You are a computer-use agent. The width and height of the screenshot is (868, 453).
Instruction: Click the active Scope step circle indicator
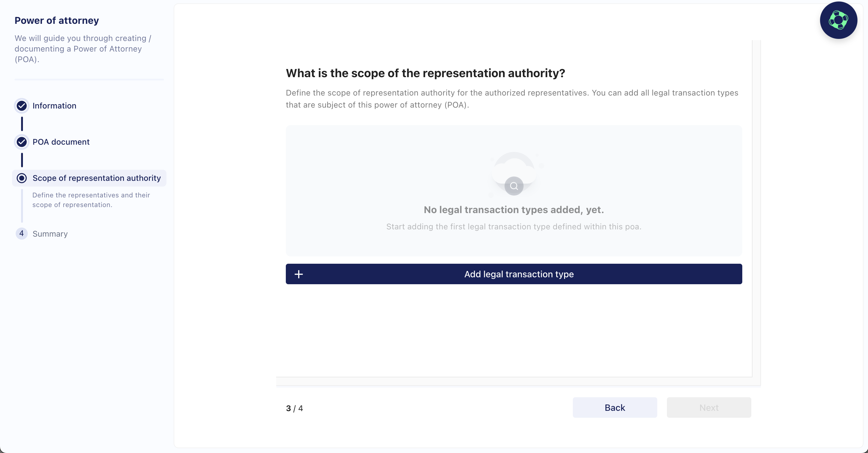(22, 178)
